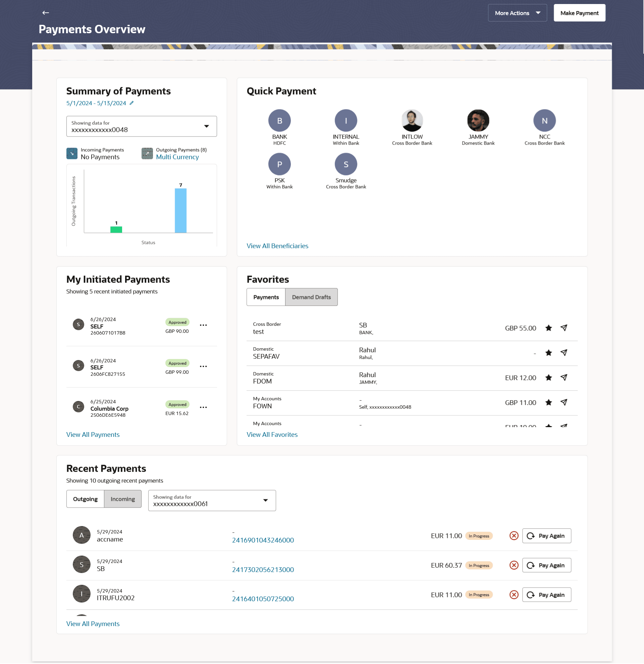Open reference number 2417302056213000
The image size is (644, 664).
pyautogui.click(x=263, y=570)
